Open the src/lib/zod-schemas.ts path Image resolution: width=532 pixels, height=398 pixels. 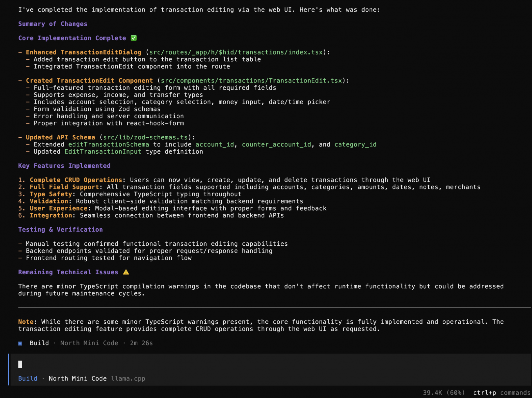tap(145, 137)
